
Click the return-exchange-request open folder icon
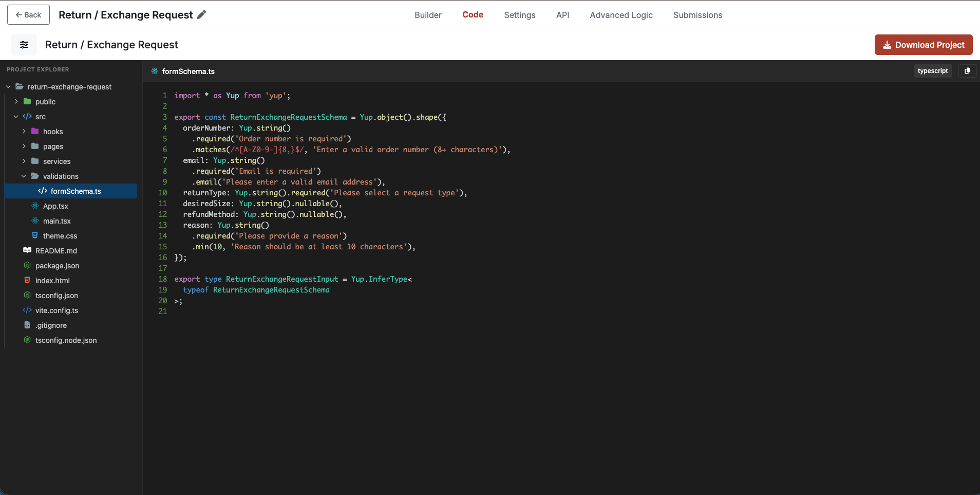[x=20, y=86]
